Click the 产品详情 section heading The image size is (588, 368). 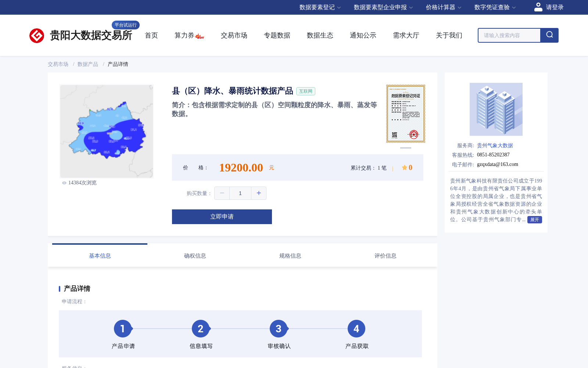77,289
